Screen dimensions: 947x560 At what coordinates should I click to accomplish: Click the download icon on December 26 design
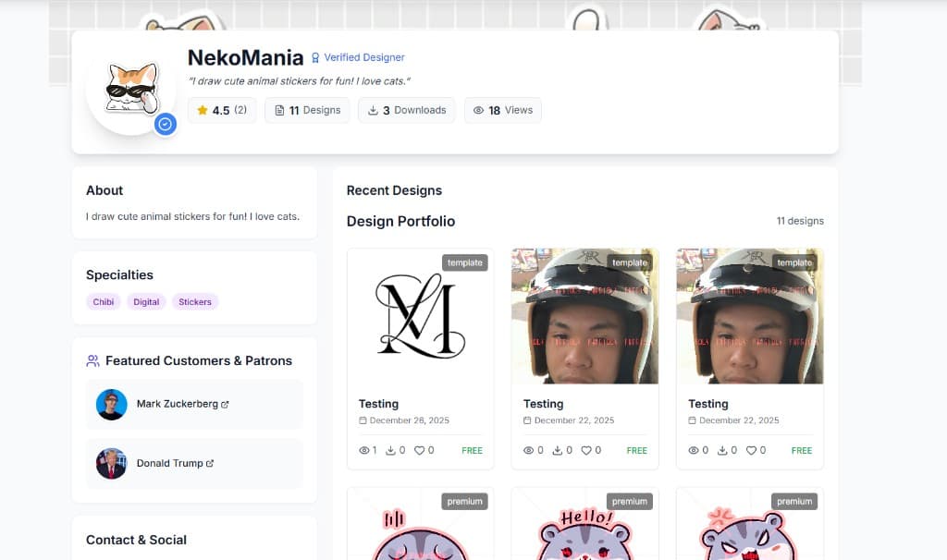[390, 450]
